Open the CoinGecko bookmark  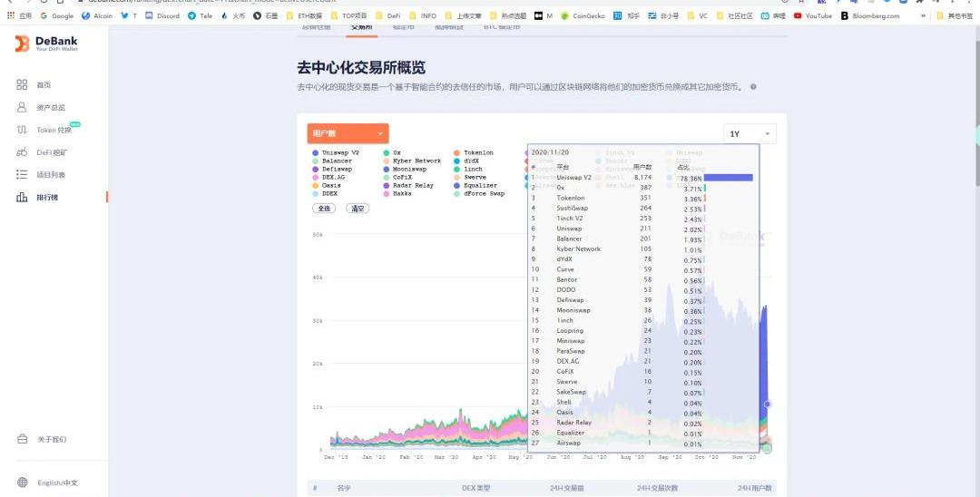coord(583,15)
